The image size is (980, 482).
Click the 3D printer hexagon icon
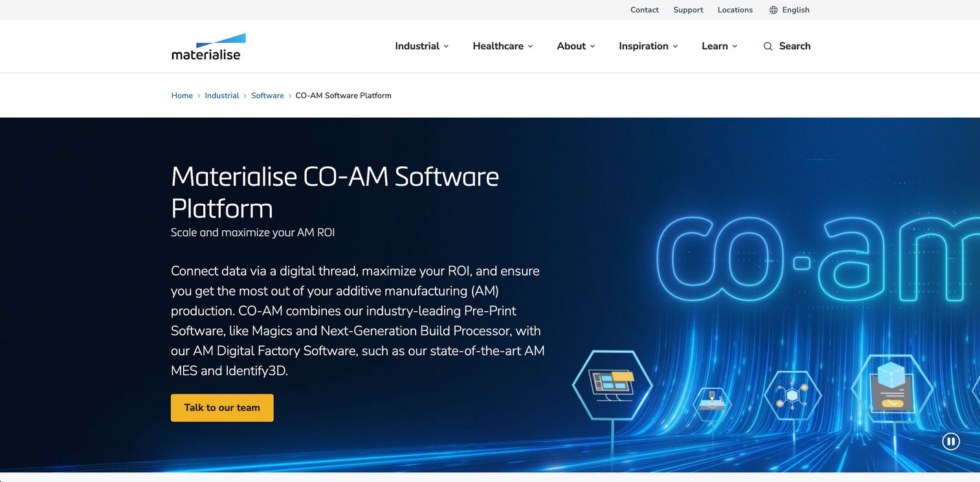click(712, 404)
